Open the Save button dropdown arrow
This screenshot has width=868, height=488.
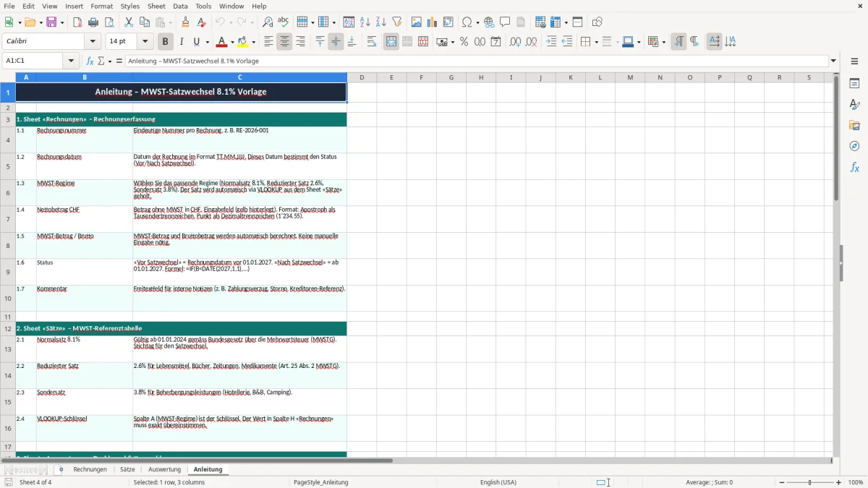pyautogui.click(x=62, y=22)
